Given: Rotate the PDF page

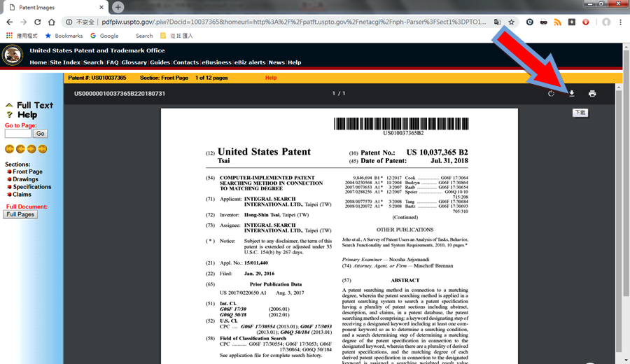Looking at the screenshot, I should pyautogui.click(x=551, y=94).
